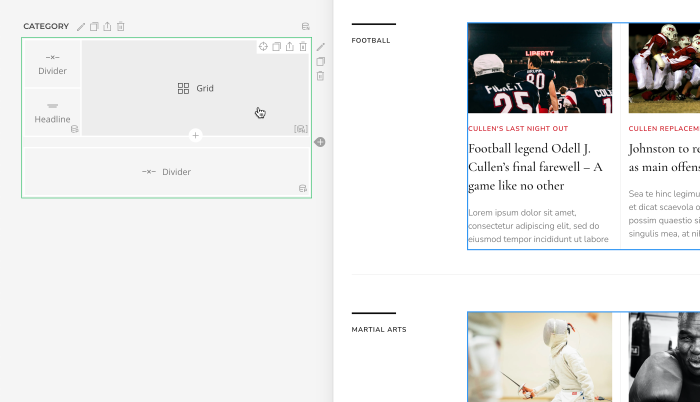Screen dimensions: 700x402
Task: Open Grid element dynamic multiple-items icon
Action: click(x=301, y=129)
